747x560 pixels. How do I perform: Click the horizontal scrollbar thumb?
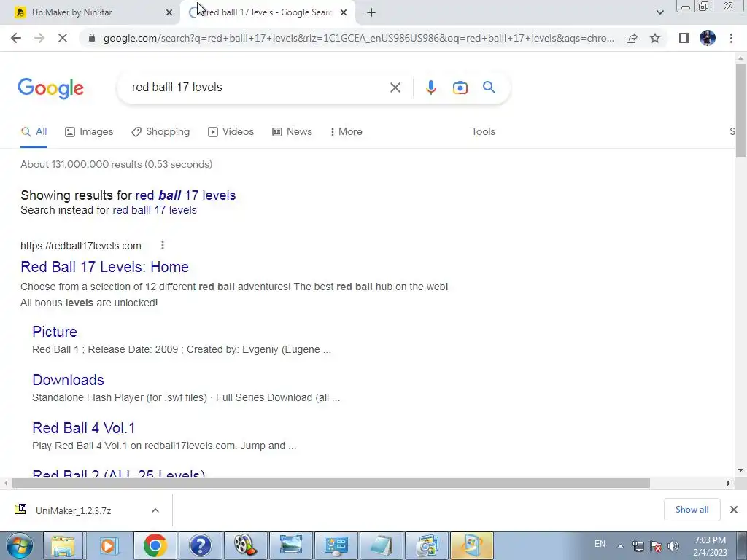coord(330,483)
